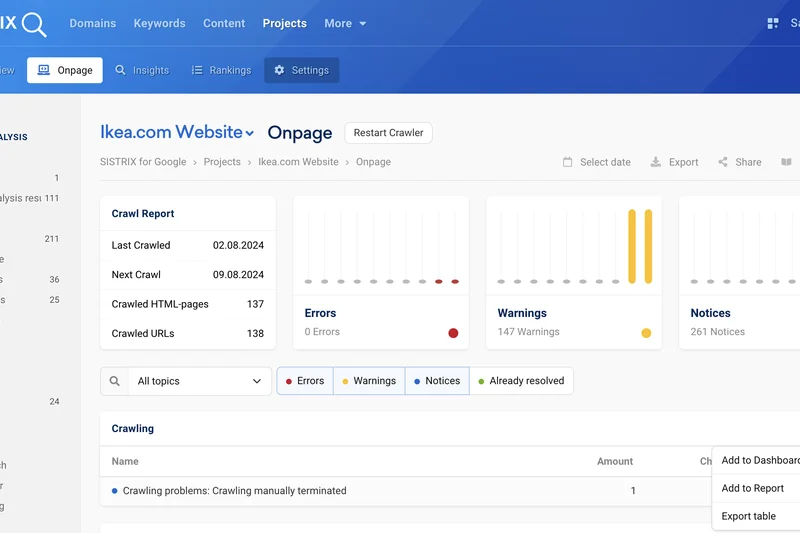Toggle the Already resolved filter
Screen dimensions: 800x533
[x=521, y=381]
